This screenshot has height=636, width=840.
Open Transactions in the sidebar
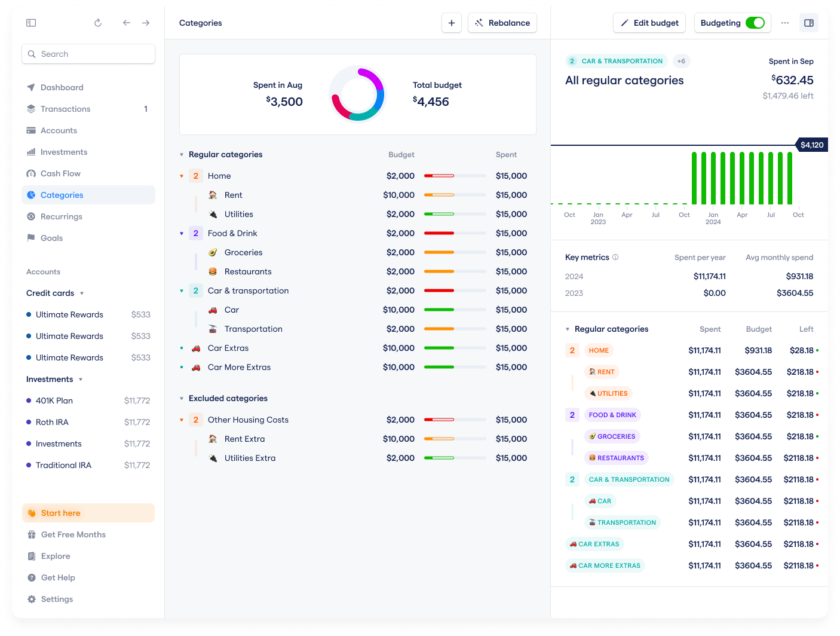(x=65, y=109)
